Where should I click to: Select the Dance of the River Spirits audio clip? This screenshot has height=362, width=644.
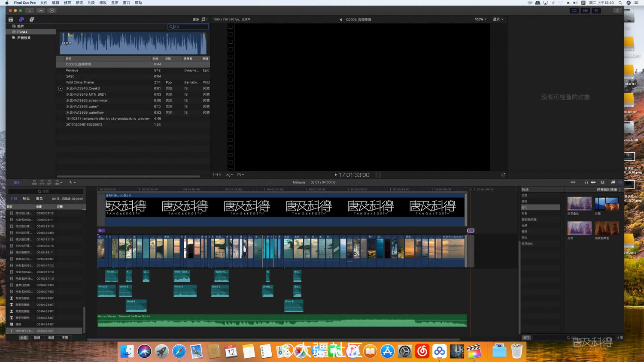[282, 320]
